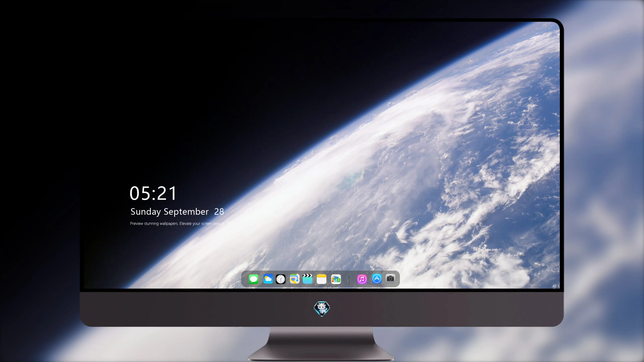
Task: Open the green Messages app in the dock
Action: click(x=254, y=279)
